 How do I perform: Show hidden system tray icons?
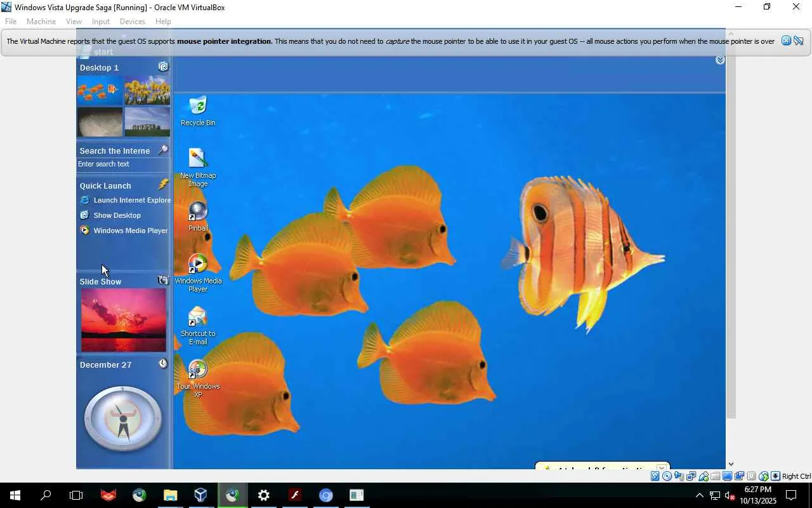[x=700, y=496]
